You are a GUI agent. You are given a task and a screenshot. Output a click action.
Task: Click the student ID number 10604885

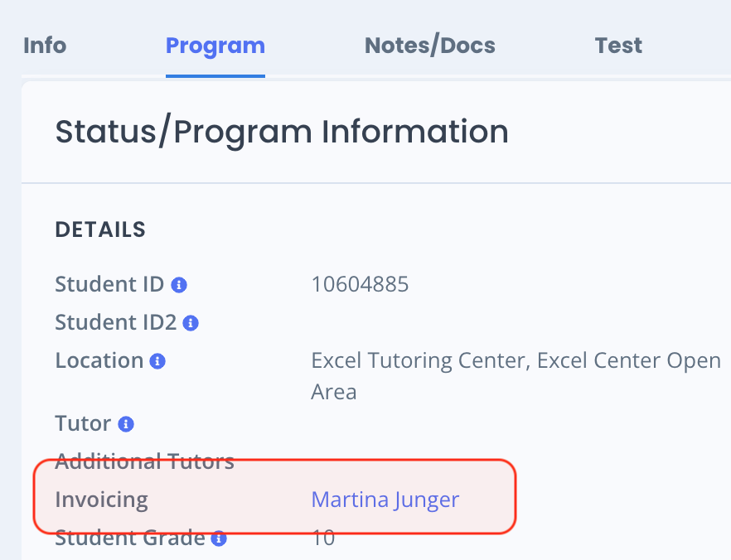(x=360, y=284)
